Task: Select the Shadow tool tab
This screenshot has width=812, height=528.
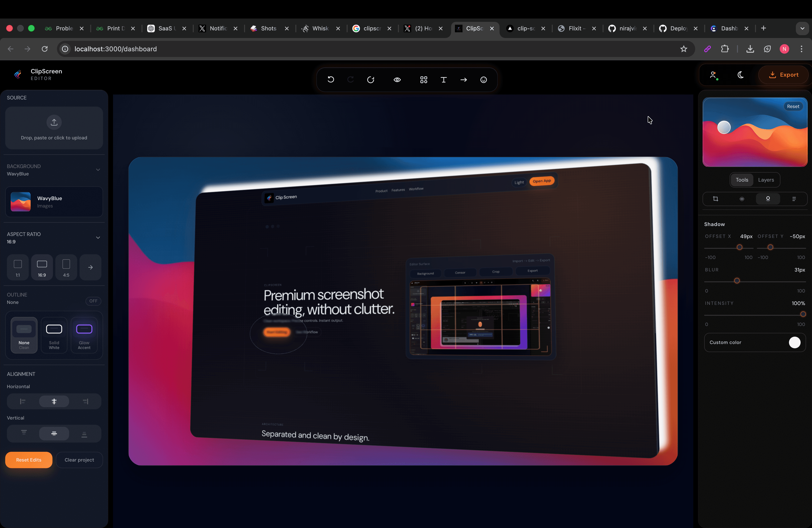Action: click(768, 199)
